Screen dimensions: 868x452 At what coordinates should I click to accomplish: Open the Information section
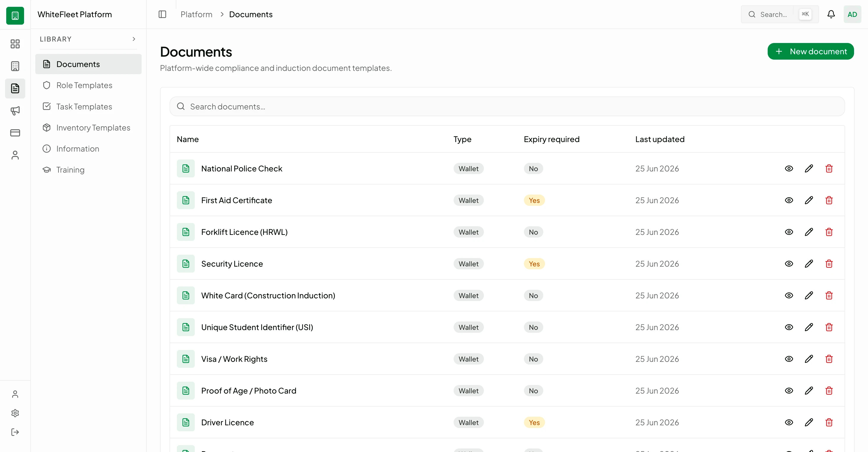click(x=88, y=149)
